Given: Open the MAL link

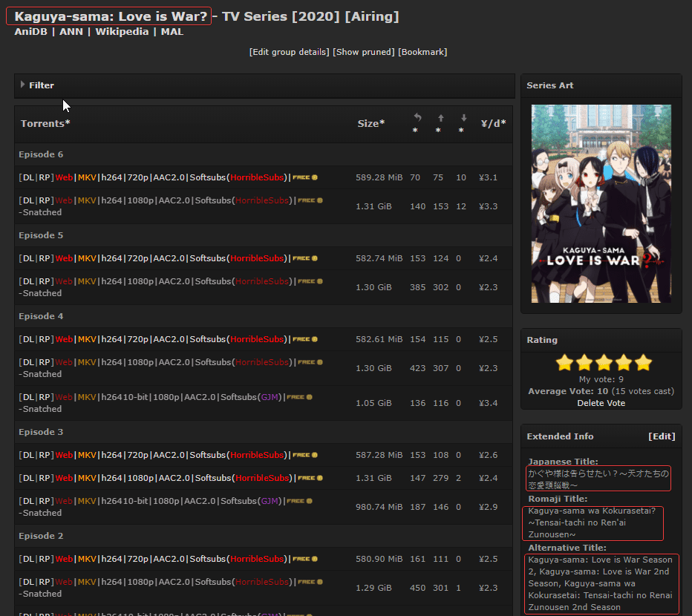Looking at the screenshot, I should click(172, 32).
